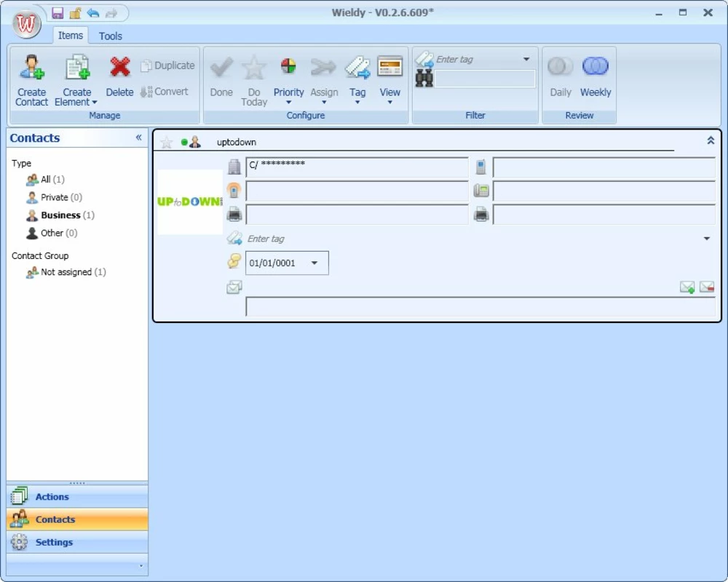Toggle the favorite star on uptodown contact
Screen dimensions: 728x582
[x=166, y=142]
